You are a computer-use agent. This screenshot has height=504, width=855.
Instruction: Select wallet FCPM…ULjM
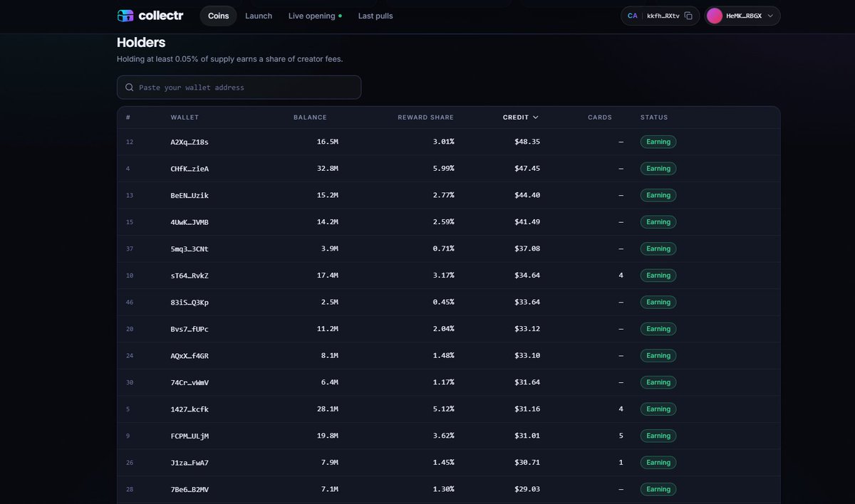[x=190, y=436]
